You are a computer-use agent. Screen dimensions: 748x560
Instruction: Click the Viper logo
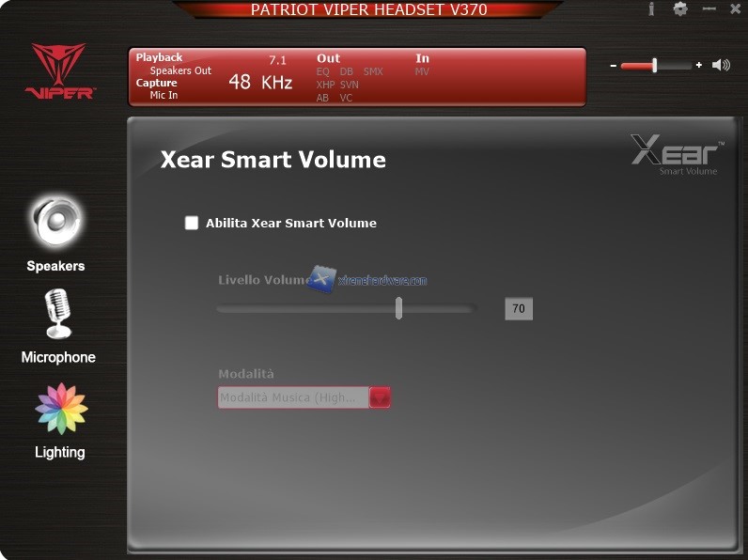(x=60, y=71)
